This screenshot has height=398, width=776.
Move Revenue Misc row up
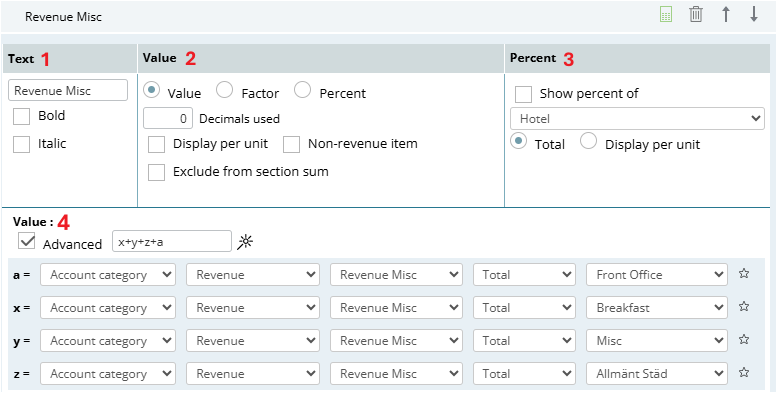tap(726, 14)
